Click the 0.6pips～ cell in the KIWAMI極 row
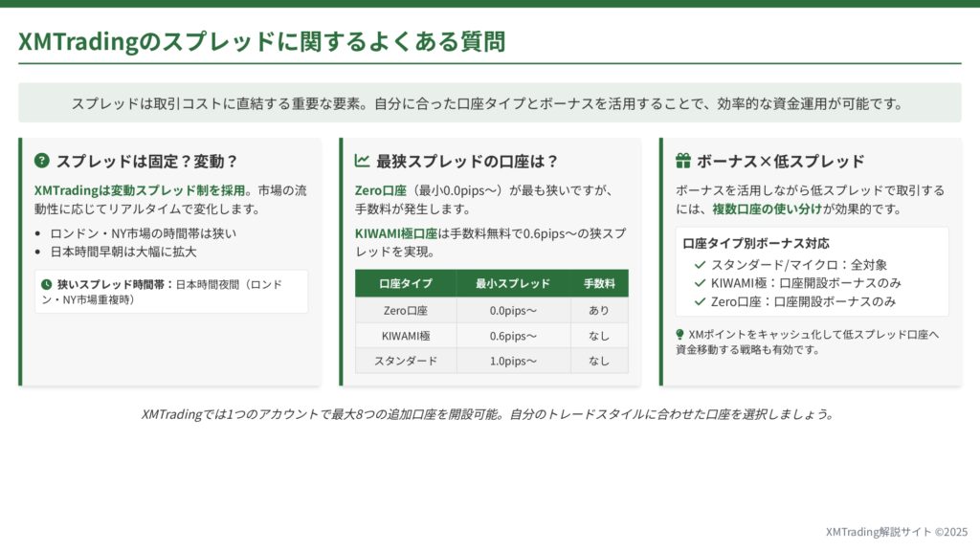Image resolution: width=980 pixels, height=551 pixels. pyautogui.click(x=513, y=336)
